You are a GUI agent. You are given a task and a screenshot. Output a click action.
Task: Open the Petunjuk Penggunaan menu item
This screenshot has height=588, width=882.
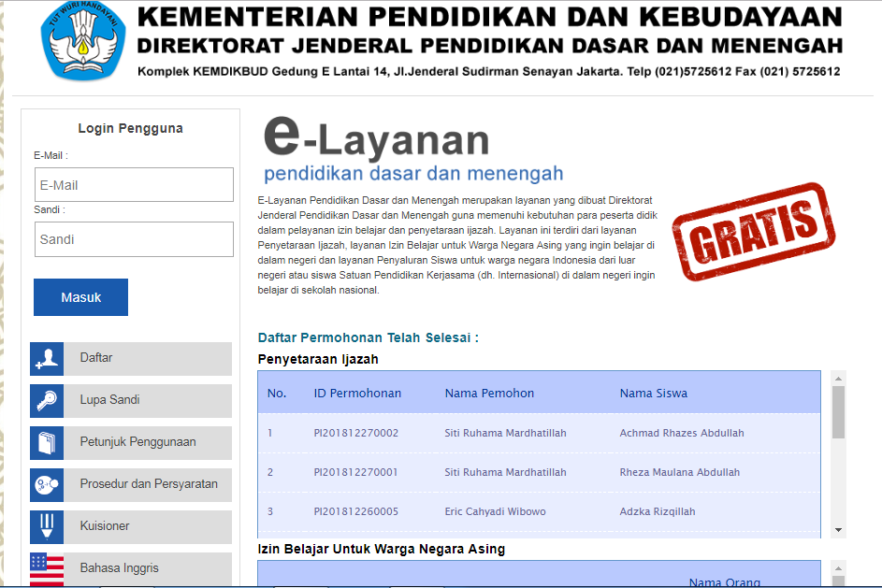tap(131, 443)
